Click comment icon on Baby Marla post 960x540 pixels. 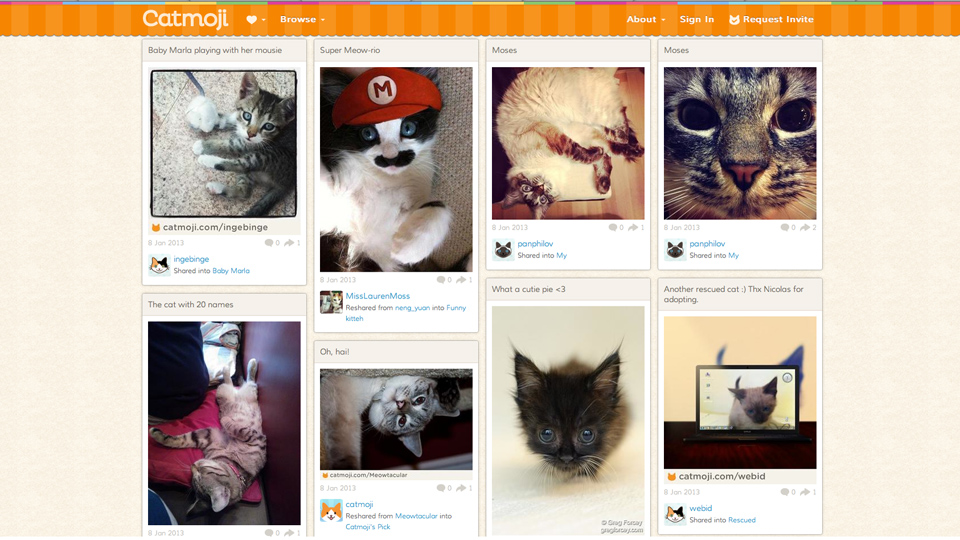[269, 243]
